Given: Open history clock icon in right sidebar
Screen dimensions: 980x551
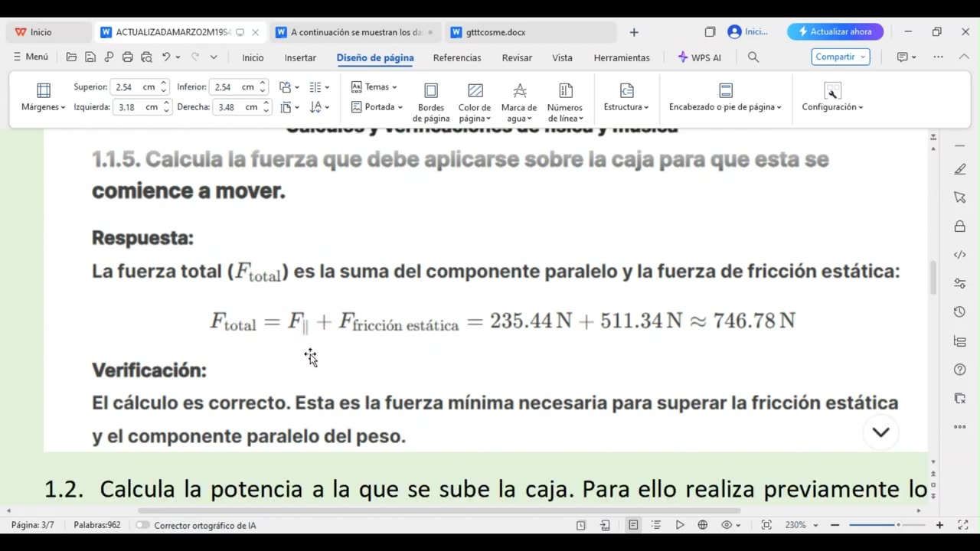Looking at the screenshot, I should [960, 311].
